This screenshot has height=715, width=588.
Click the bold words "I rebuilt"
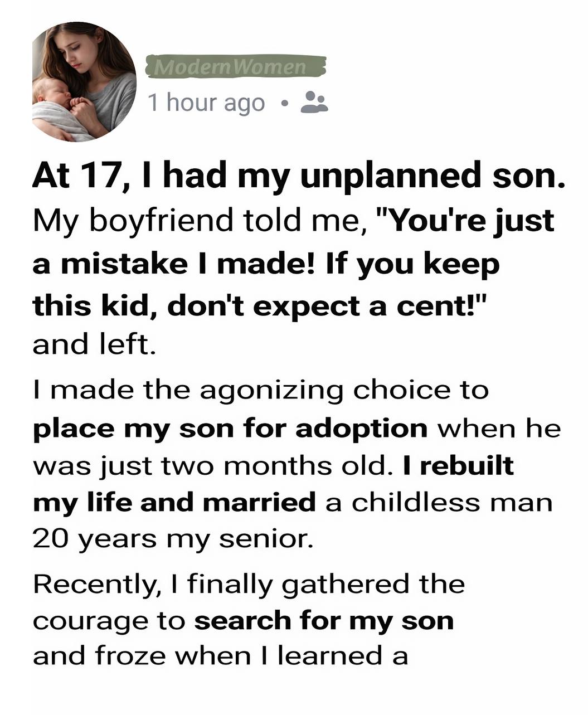click(x=458, y=465)
